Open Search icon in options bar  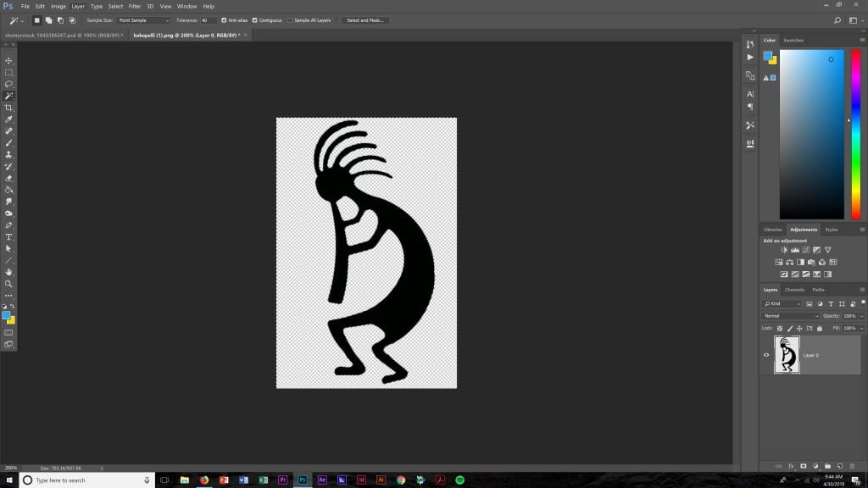click(x=837, y=20)
